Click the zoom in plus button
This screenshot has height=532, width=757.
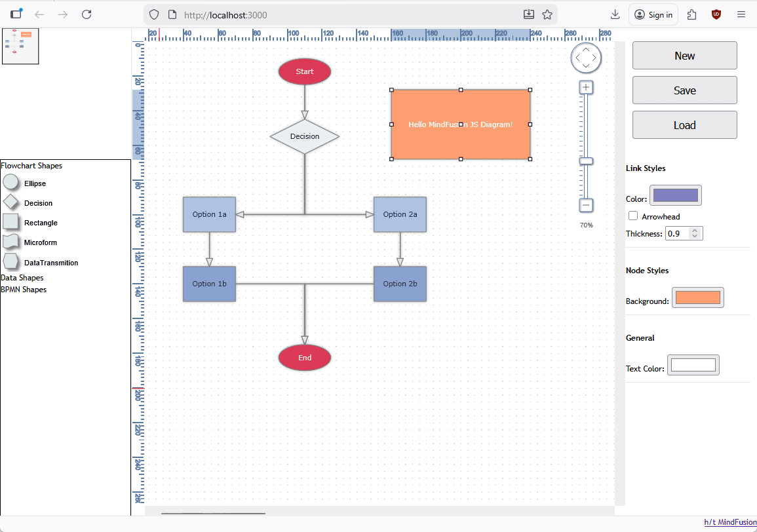click(586, 87)
